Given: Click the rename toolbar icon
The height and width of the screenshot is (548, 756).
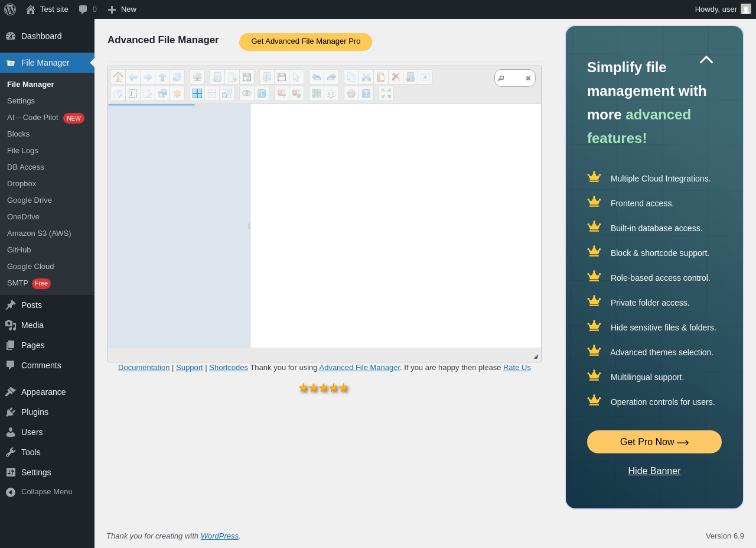Looking at the screenshot, I should [133, 93].
